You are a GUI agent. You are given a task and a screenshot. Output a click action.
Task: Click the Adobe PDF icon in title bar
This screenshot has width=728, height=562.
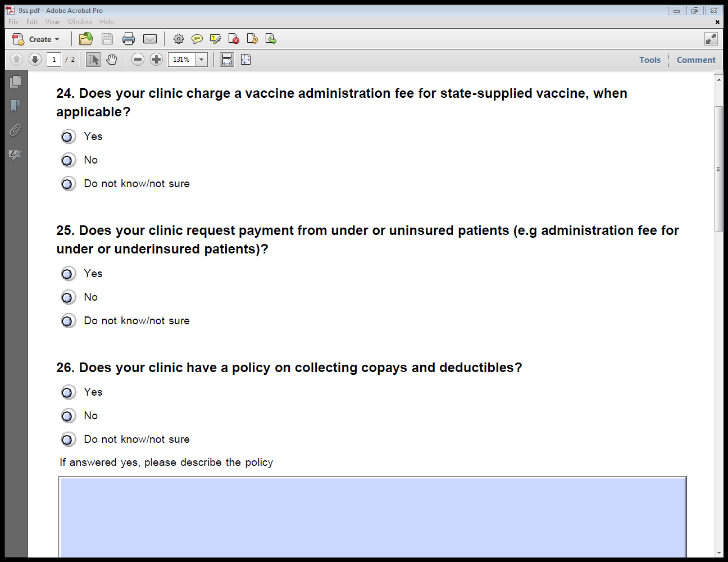click(10, 10)
